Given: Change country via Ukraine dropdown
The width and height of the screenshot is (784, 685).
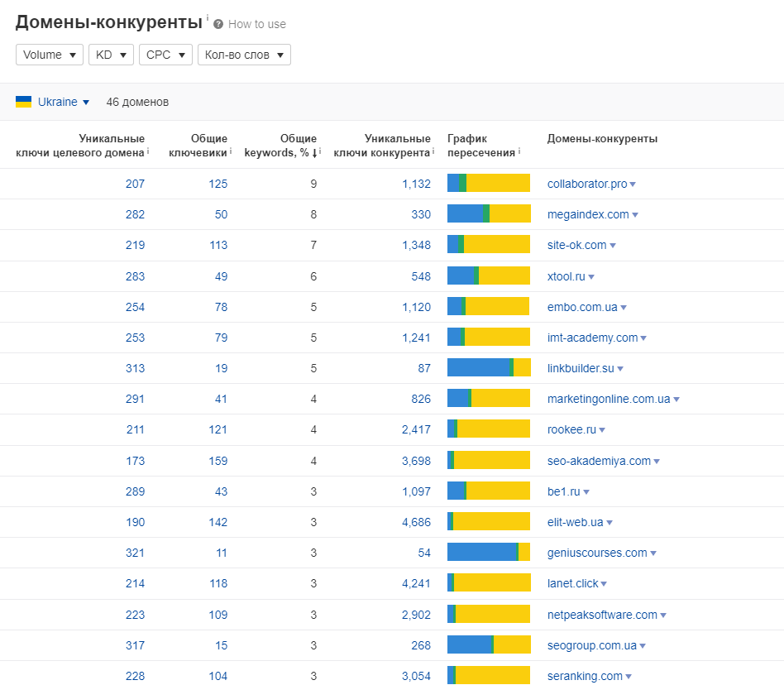Looking at the screenshot, I should click(x=63, y=102).
